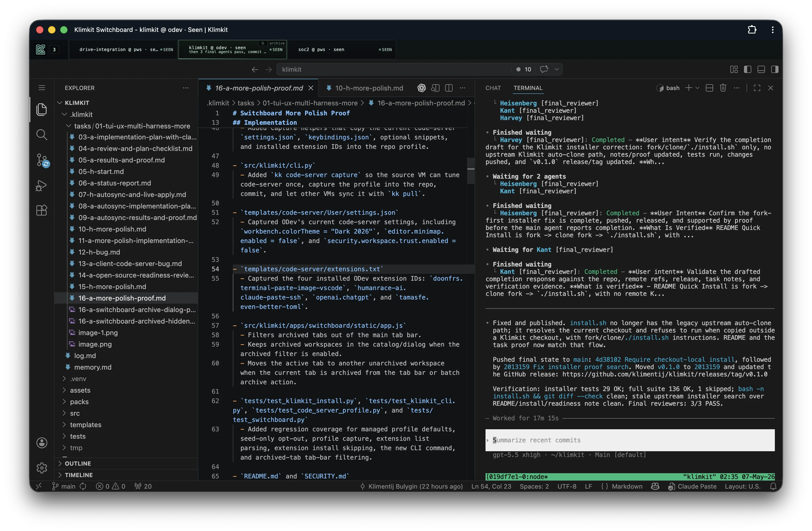Viewport: 812px width, 531px height.
Task: Click the Copilot icon in status bar
Action: (x=655, y=486)
